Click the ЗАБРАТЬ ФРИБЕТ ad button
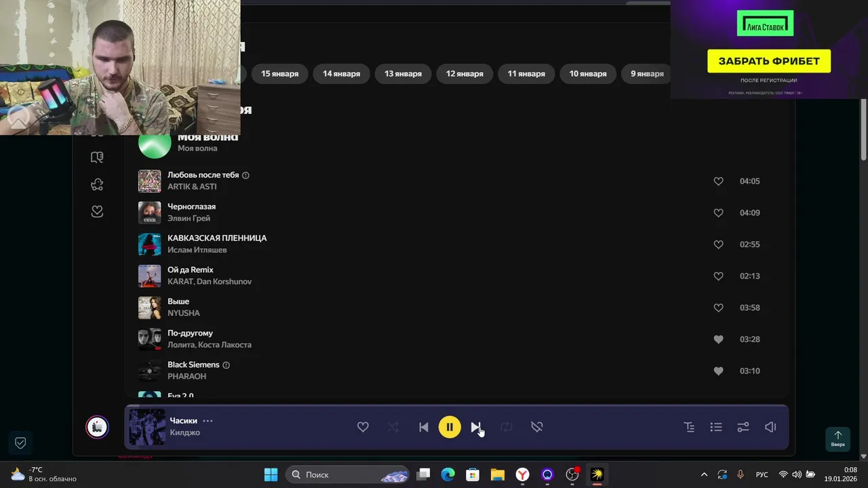 (769, 61)
